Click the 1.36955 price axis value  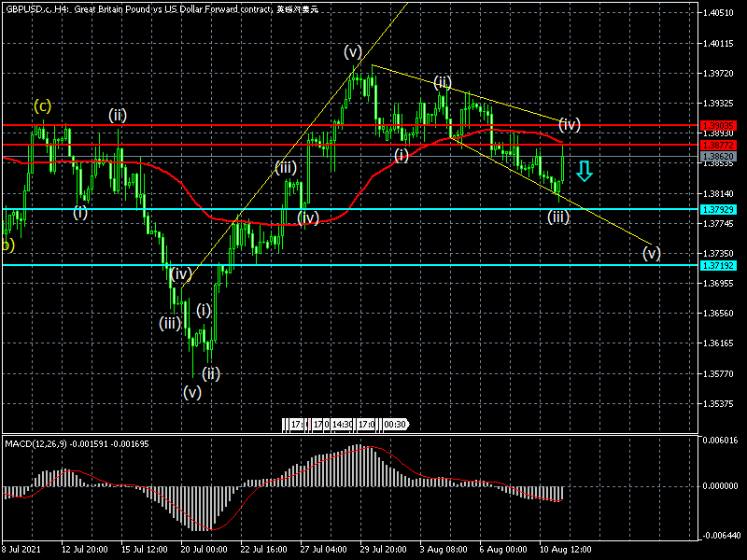(718, 284)
